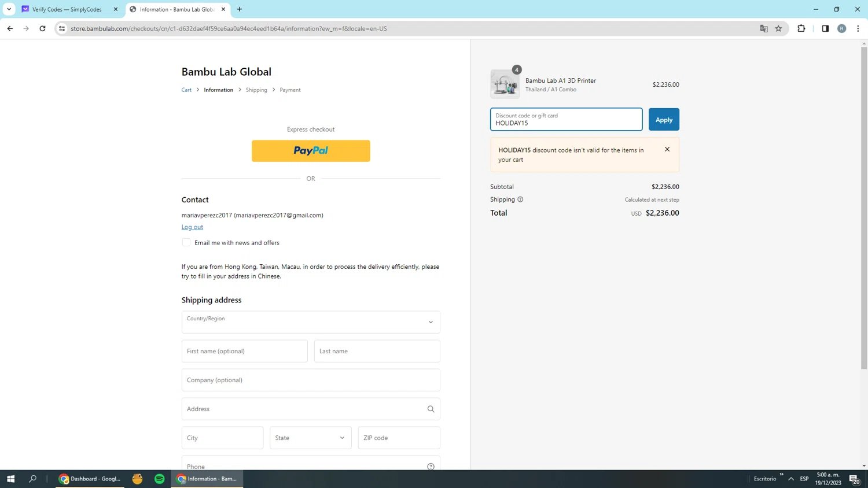Bookmark this page with the star icon
The image size is (868, 488).
point(779,28)
